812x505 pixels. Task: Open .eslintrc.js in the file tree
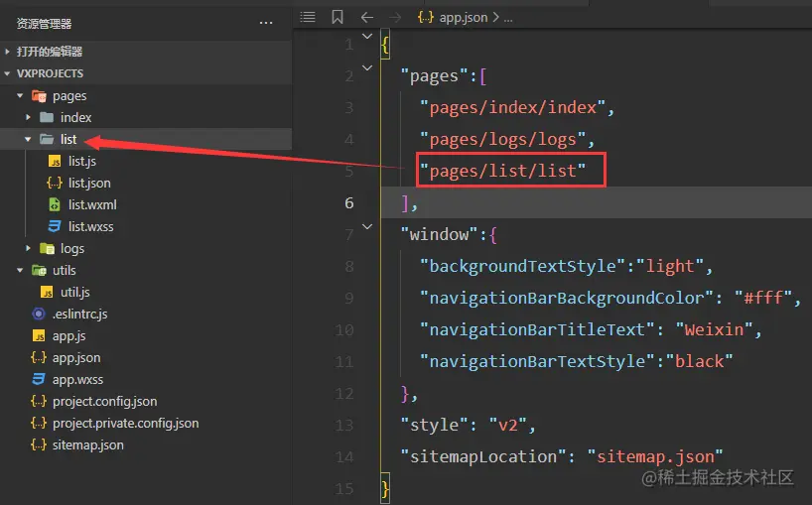point(79,315)
